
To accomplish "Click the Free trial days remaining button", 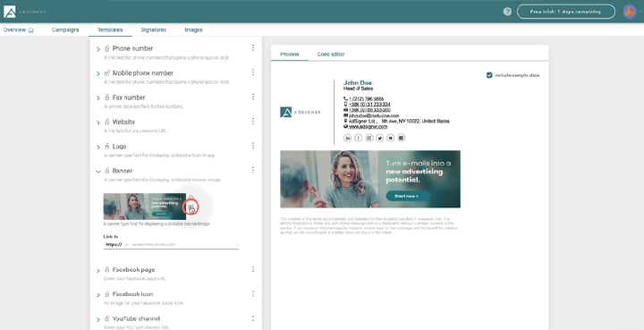I will pos(565,12).
